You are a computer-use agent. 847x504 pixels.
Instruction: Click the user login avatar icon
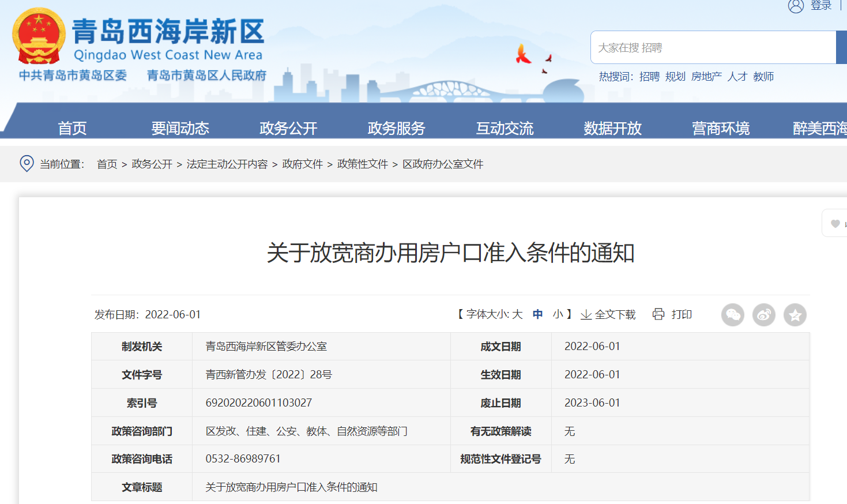click(796, 6)
